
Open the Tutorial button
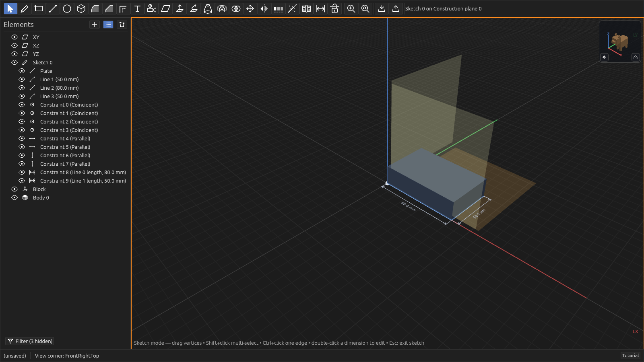click(630, 356)
